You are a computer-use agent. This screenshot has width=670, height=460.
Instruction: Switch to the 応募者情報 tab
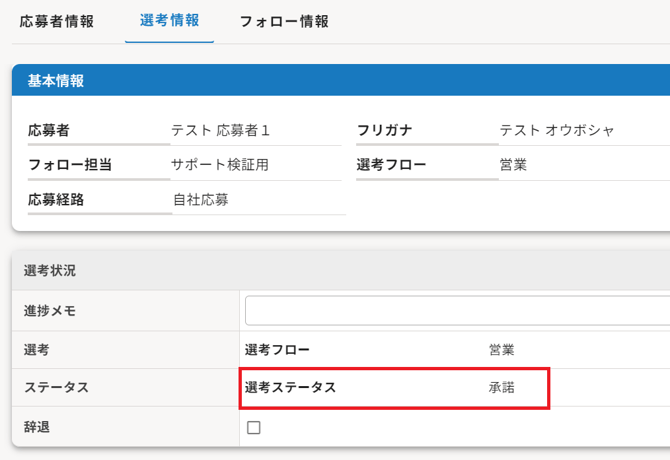coord(56,21)
